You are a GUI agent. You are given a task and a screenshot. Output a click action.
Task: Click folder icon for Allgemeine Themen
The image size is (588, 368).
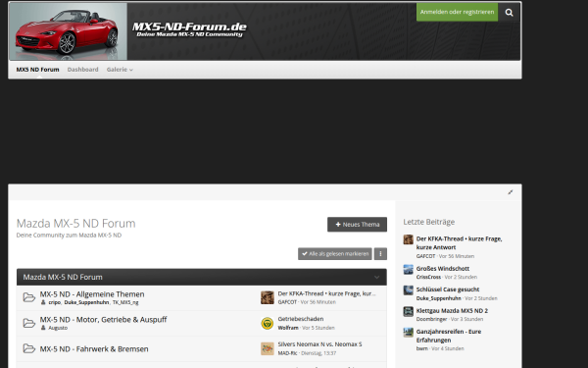[x=28, y=297]
